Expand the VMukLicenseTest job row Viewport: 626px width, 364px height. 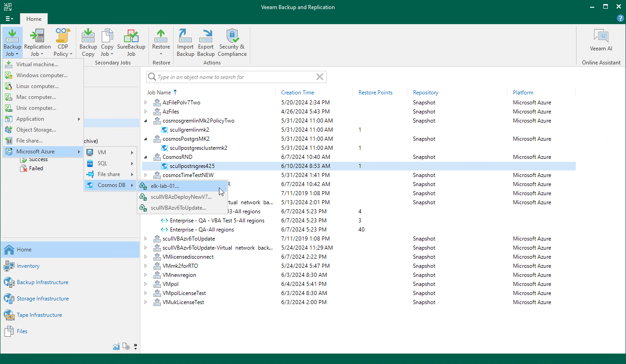(x=146, y=302)
